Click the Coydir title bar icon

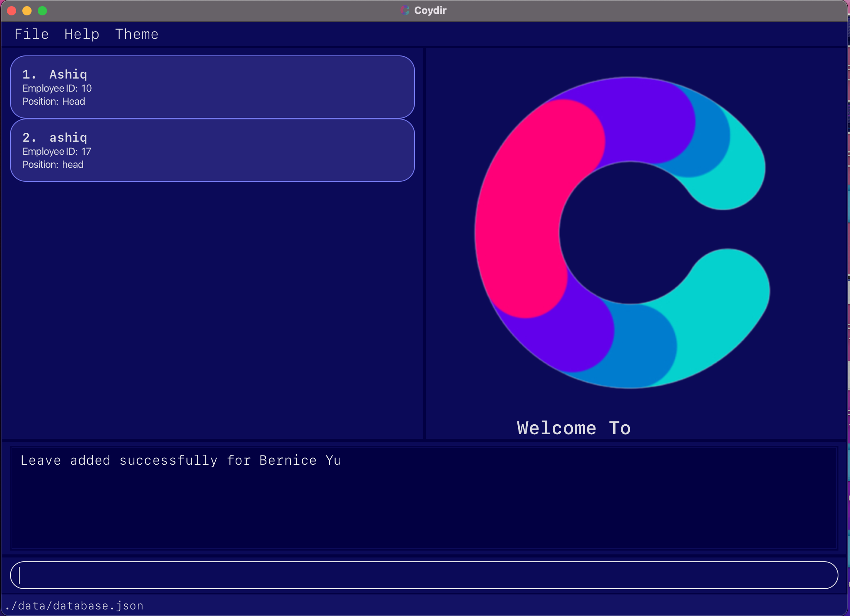pos(405,10)
